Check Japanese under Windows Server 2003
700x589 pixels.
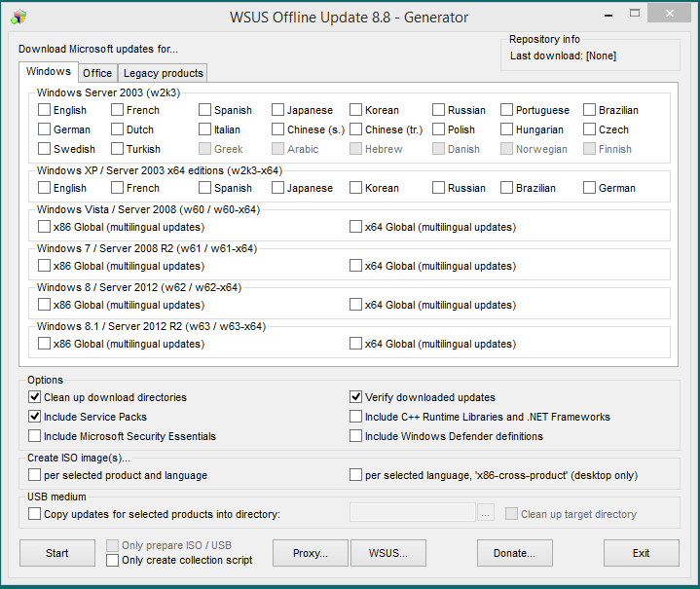pos(277,110)
